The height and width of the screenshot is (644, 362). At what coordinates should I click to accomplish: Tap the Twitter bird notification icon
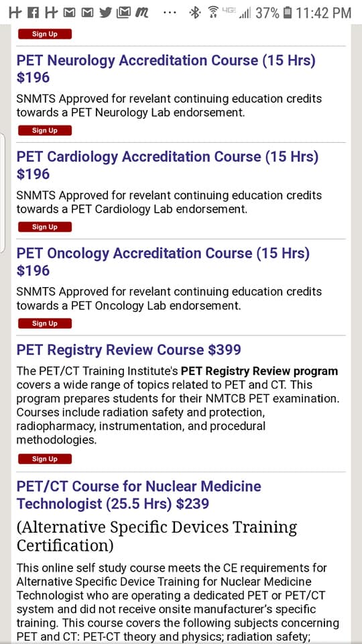(x=105, y=13)
